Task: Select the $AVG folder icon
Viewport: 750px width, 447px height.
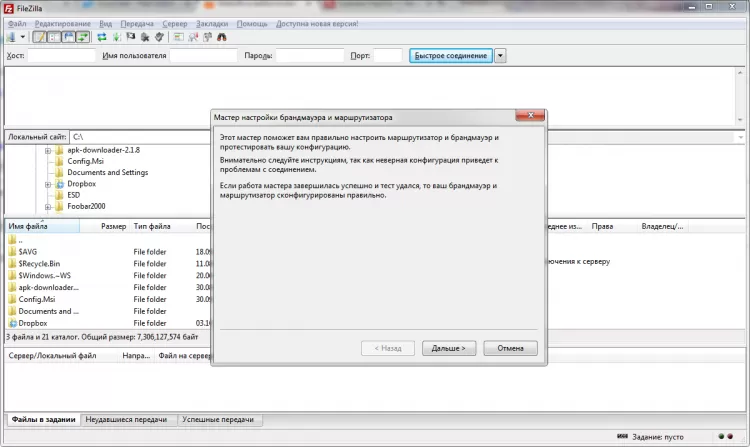Action: [12, 251]
